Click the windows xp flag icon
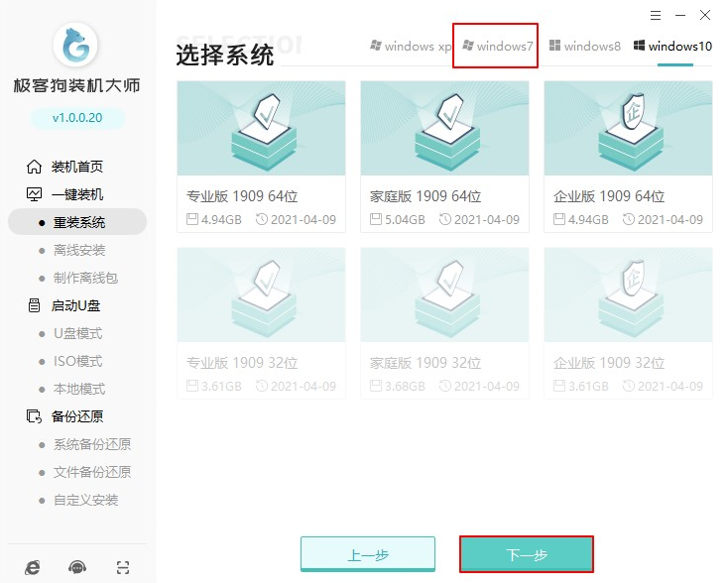 [x=376, y=46]
